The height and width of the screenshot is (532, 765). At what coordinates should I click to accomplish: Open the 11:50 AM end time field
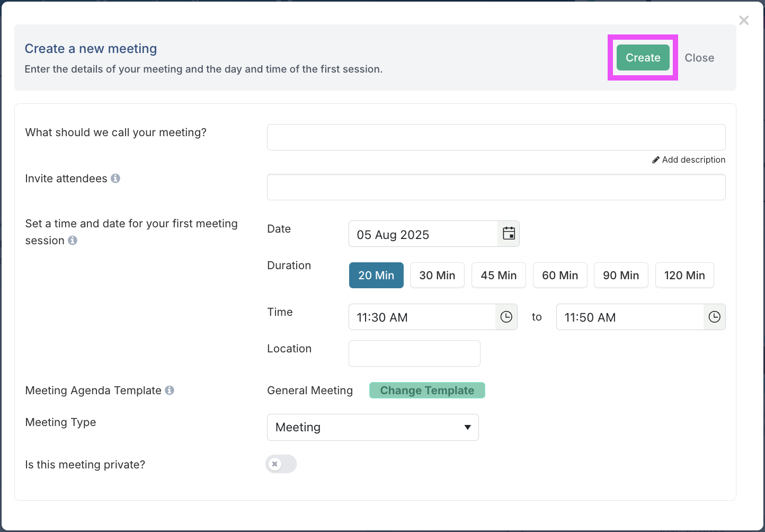pyautogui.click(x=629, y=317)
